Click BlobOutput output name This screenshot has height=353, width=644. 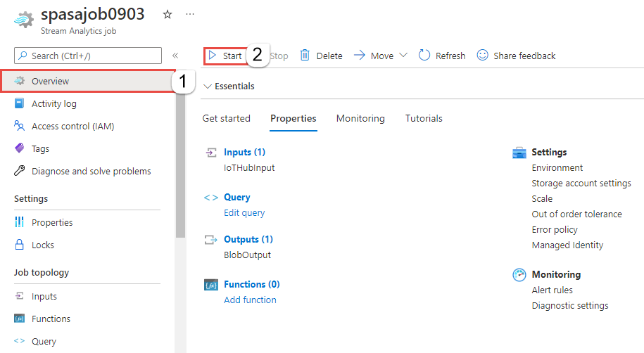[247, 255]
